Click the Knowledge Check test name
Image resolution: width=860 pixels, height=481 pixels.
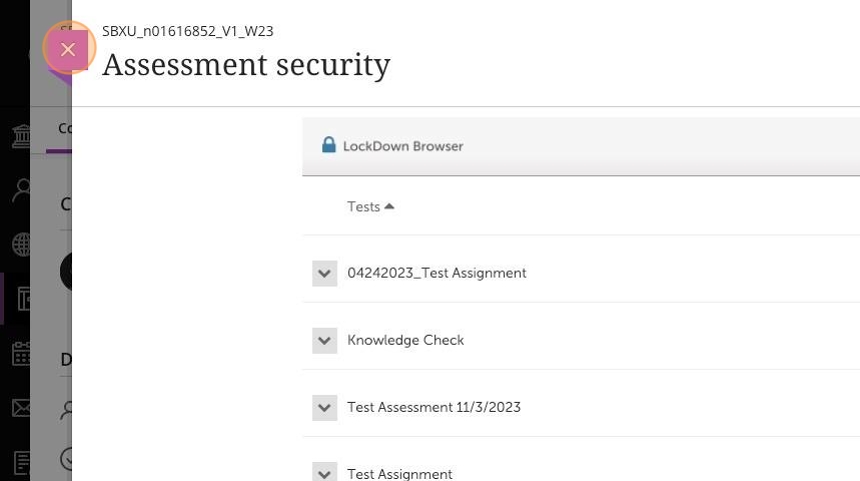point(405,340)
